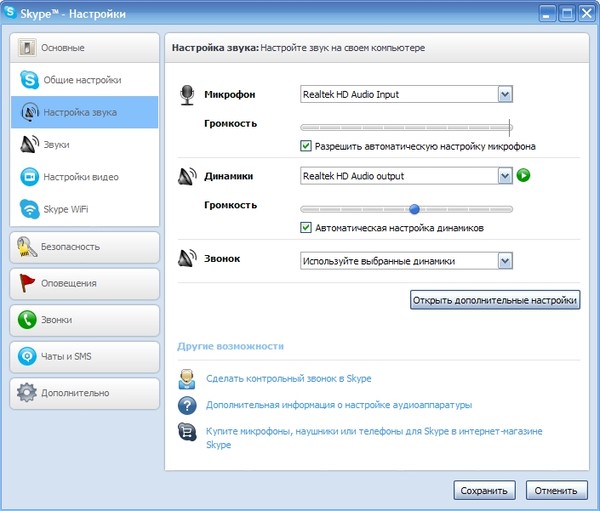Click the padlock icon beside Безопасность

pos(26,247)
